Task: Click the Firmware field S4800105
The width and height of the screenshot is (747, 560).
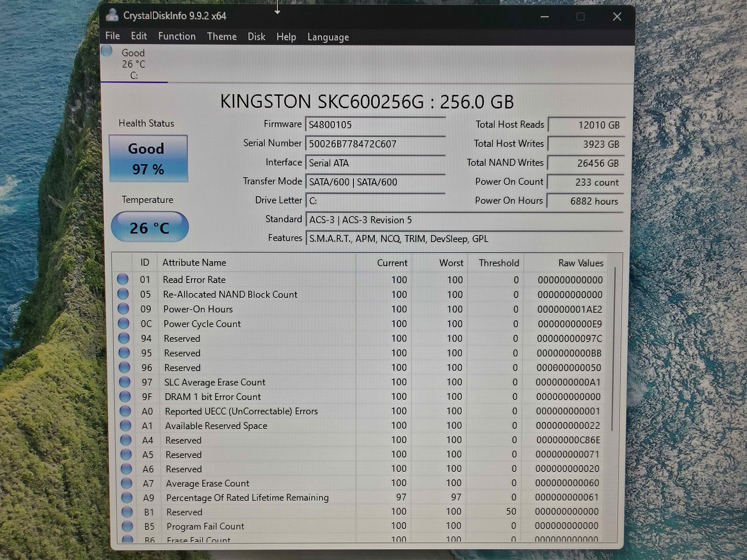Action: point(375,125)
